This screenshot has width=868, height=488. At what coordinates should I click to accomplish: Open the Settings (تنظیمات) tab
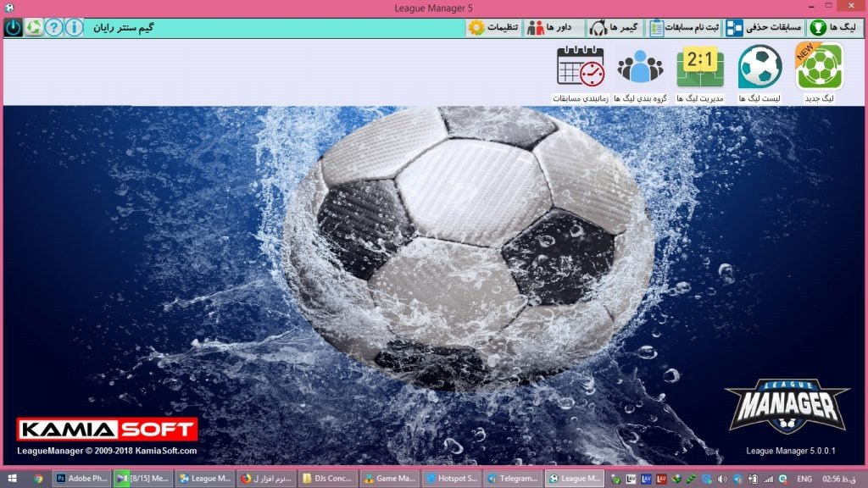click(493, 27)
